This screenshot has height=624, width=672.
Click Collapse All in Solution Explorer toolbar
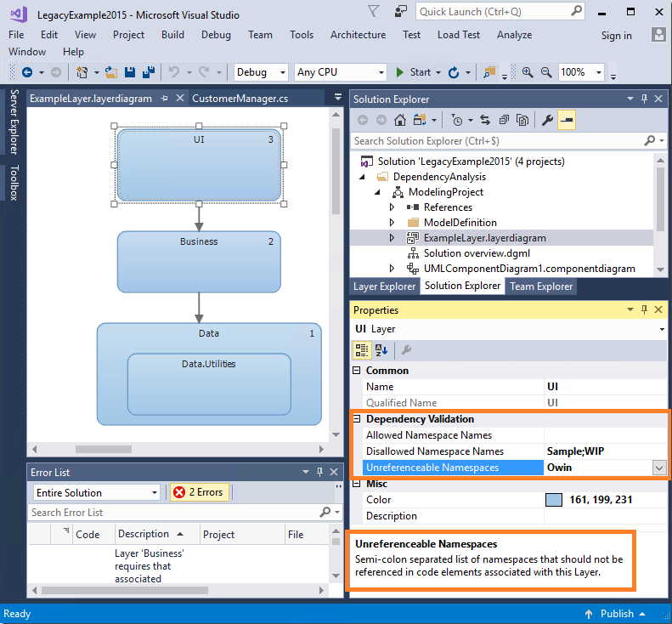tap(504, 120)
